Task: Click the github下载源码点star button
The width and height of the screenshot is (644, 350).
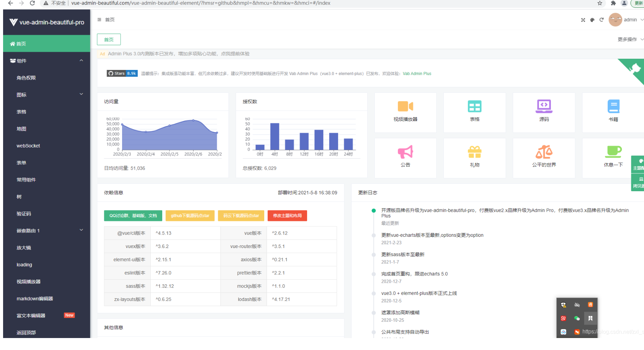Action: point(190,216)
